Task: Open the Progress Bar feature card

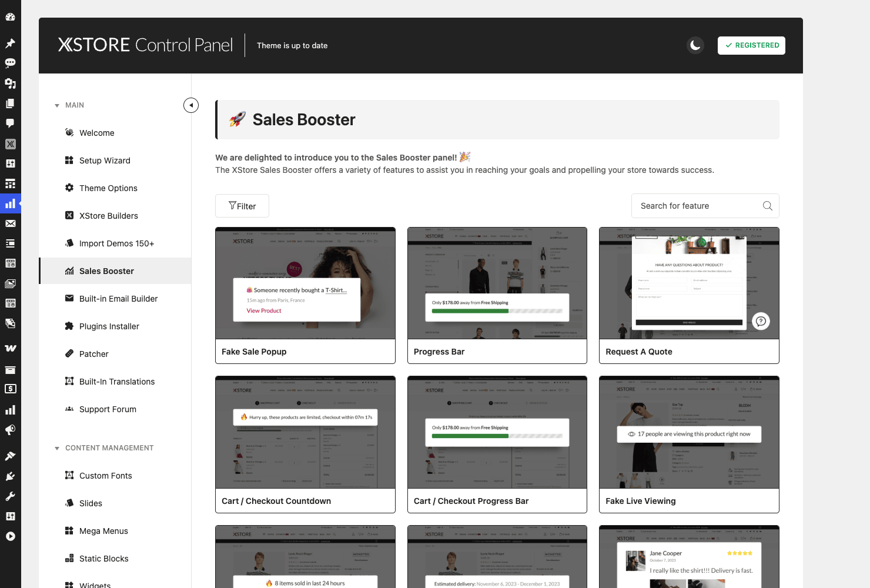Action: tap(497, 295)
